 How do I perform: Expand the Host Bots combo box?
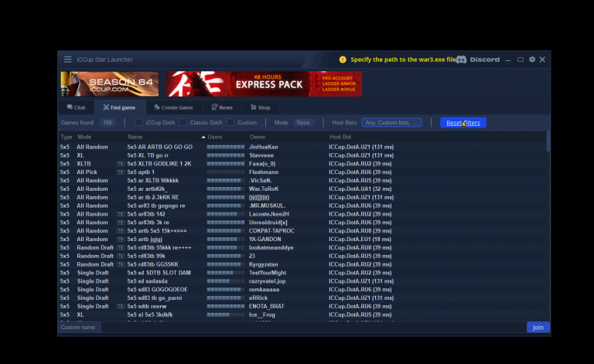coord(391,123)
